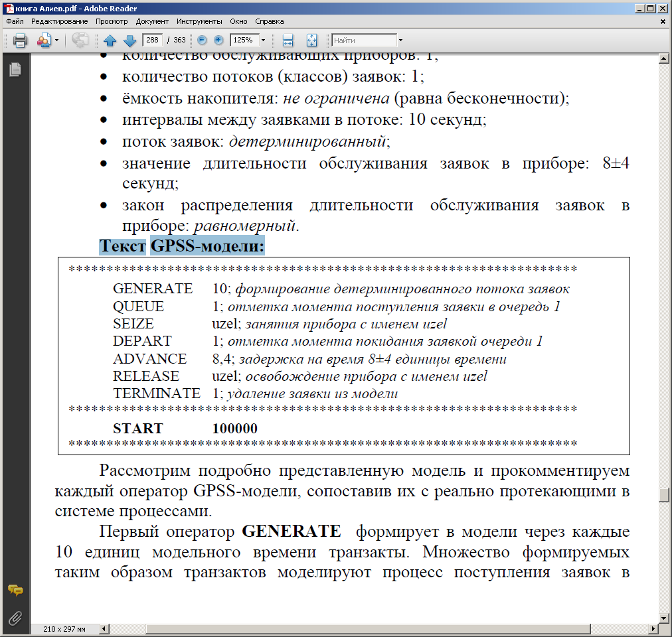Click the italic word детерминированный
672x637 pixels.
307,142
